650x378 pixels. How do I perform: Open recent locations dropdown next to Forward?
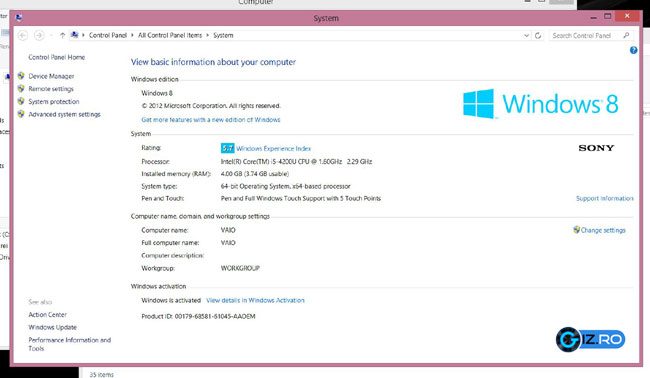(x=51, y=36)
